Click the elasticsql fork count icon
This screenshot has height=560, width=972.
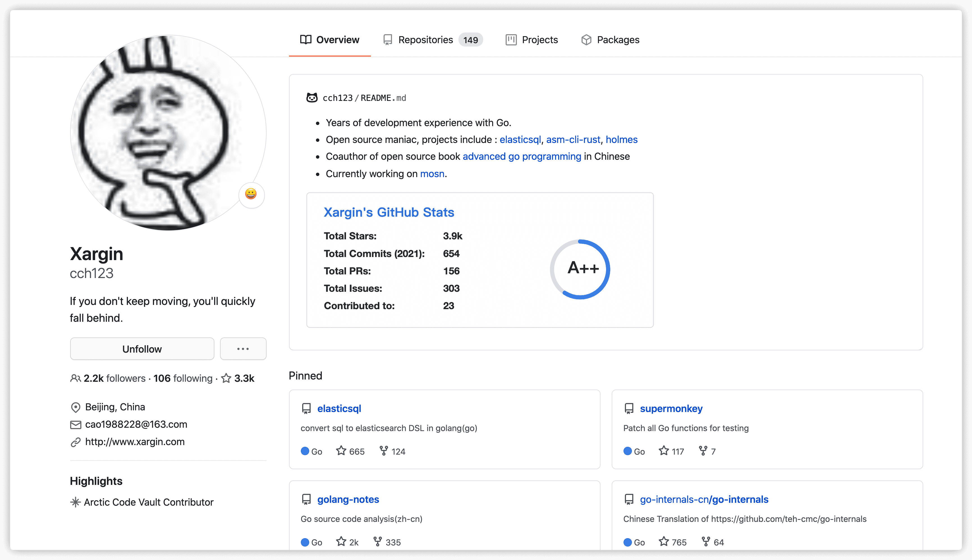383,451
